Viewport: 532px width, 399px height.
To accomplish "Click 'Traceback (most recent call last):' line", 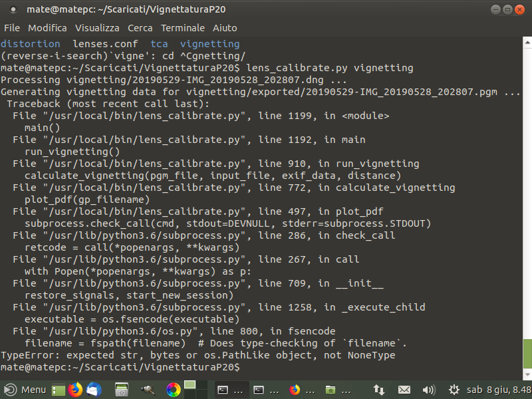I will click(108, 104).
